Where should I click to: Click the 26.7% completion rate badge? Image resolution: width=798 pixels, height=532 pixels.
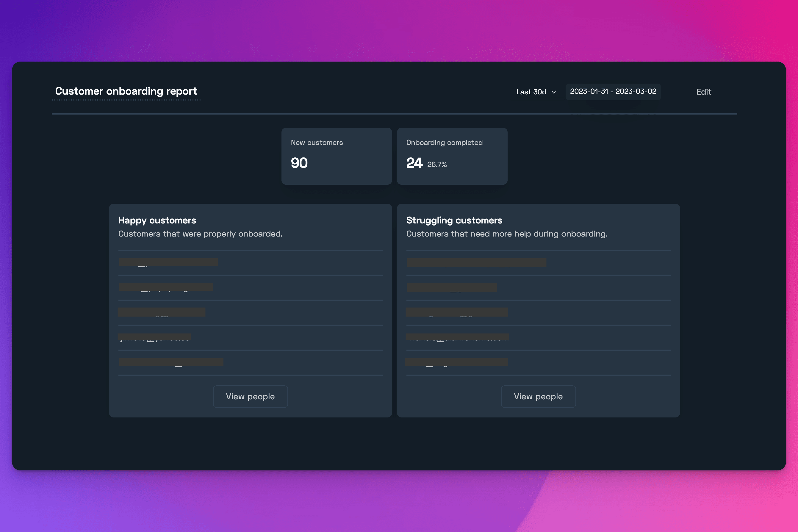438,164
